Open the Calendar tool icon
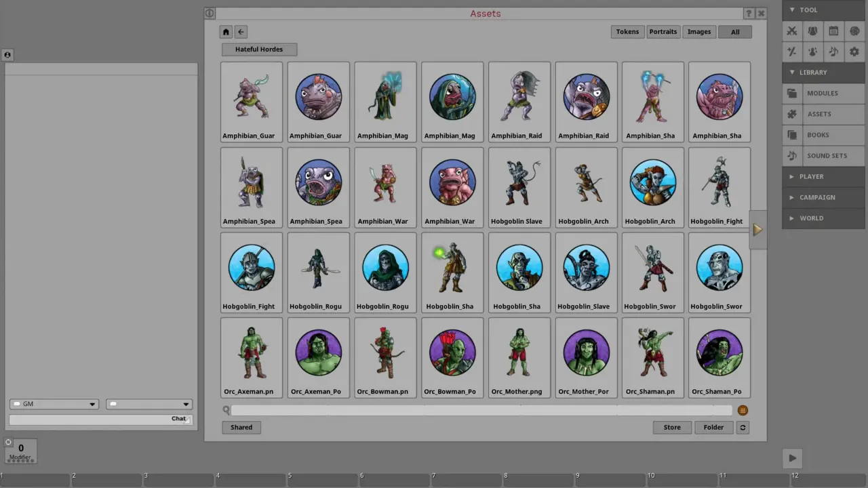Screen dimensions: 868x488 coord(833,31)
